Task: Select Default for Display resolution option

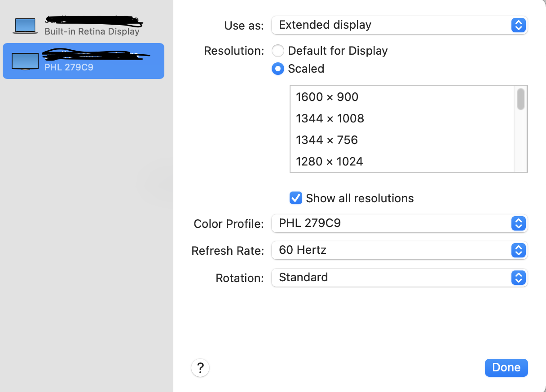Action: click(x=278, y=51)
